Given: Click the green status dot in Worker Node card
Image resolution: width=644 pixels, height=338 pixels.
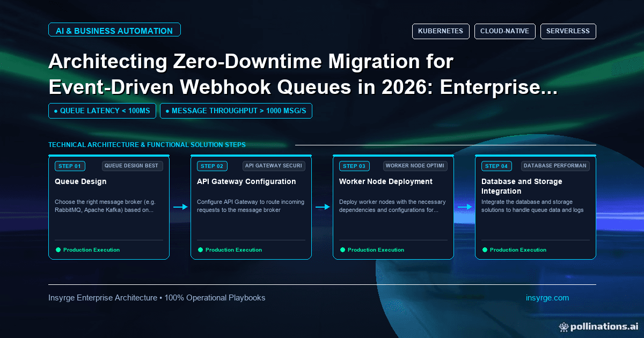Looking at the screenshot, I should (342, 249).
